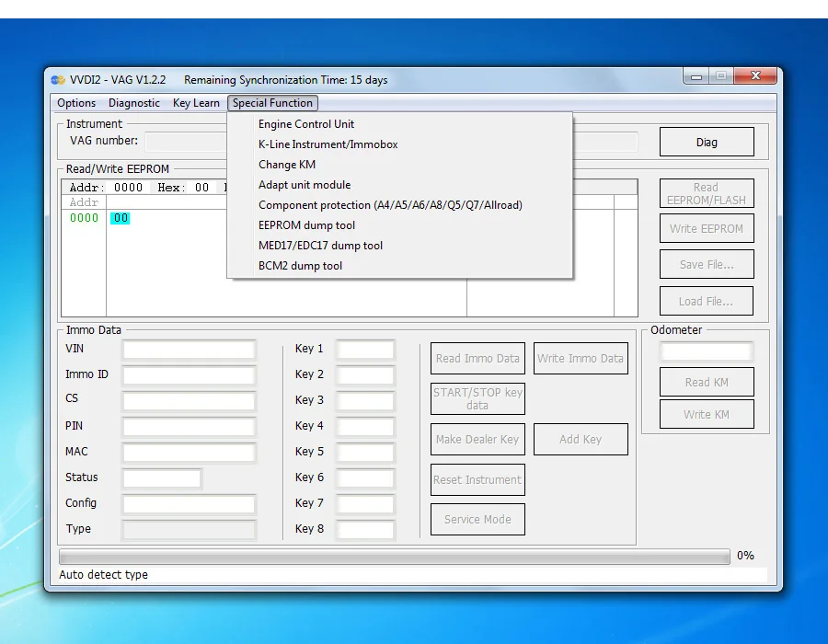Open Component protection (A4/A5/A6/A8/Q5/Q7/Allroad)
828x644 pixels.
[x=400, y=205]
